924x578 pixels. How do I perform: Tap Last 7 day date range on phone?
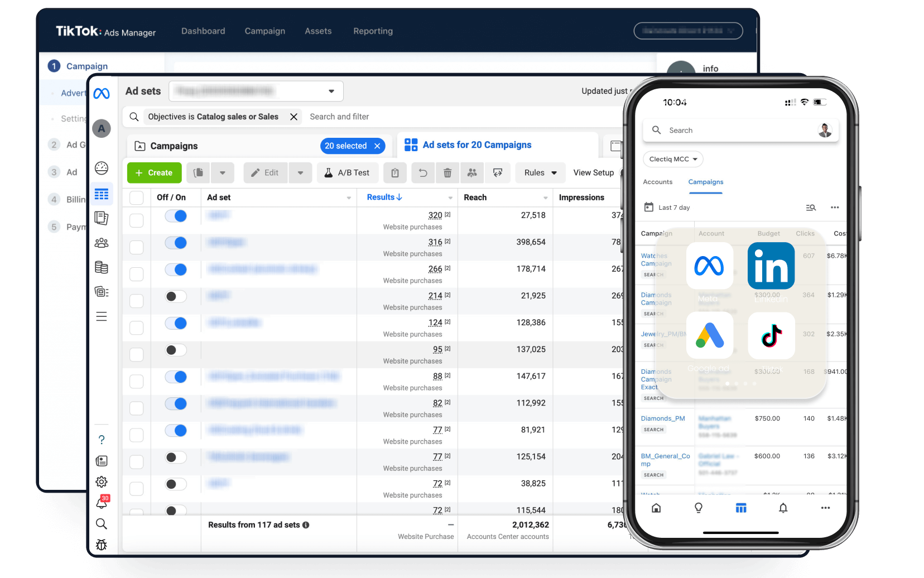[667, 208]
